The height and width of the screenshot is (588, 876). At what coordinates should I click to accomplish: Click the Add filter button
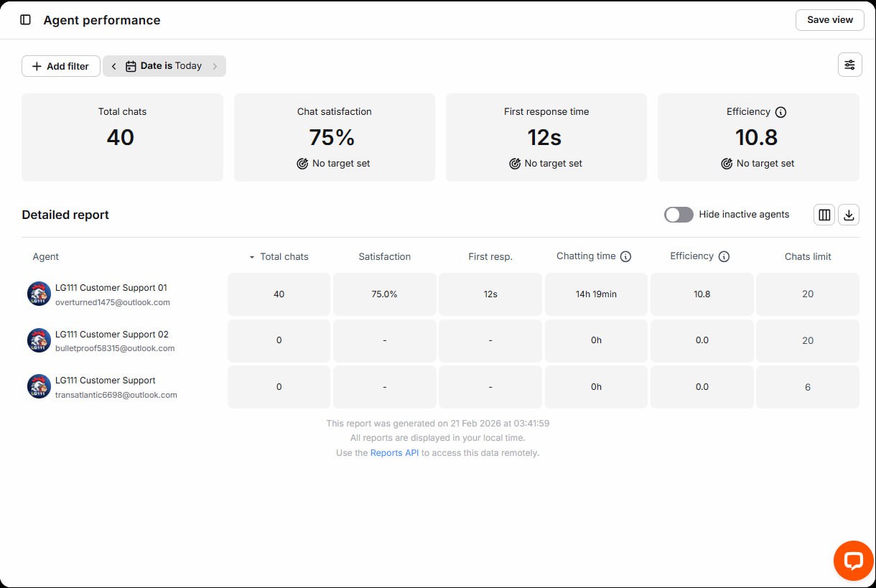pos(61,66)
